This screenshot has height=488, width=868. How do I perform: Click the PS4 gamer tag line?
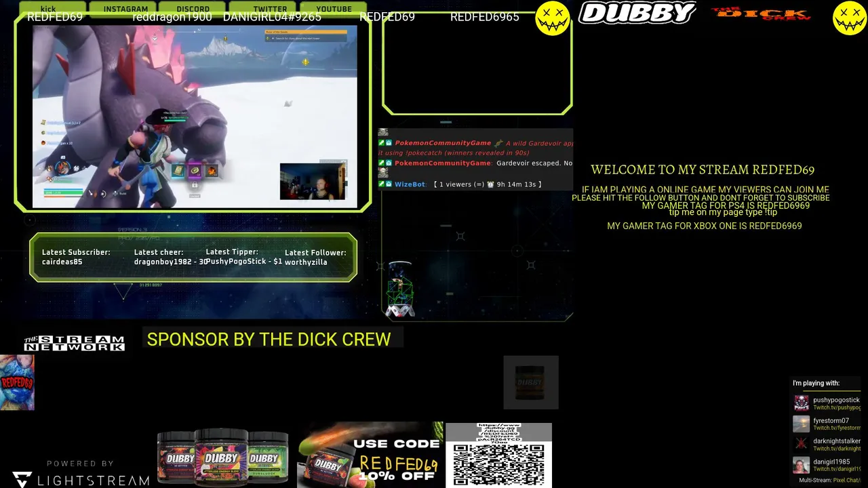(x=726, y=205)
